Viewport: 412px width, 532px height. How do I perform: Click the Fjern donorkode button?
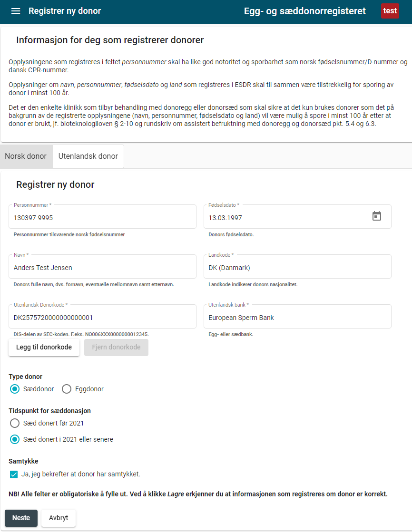click(x=116, y=347)
